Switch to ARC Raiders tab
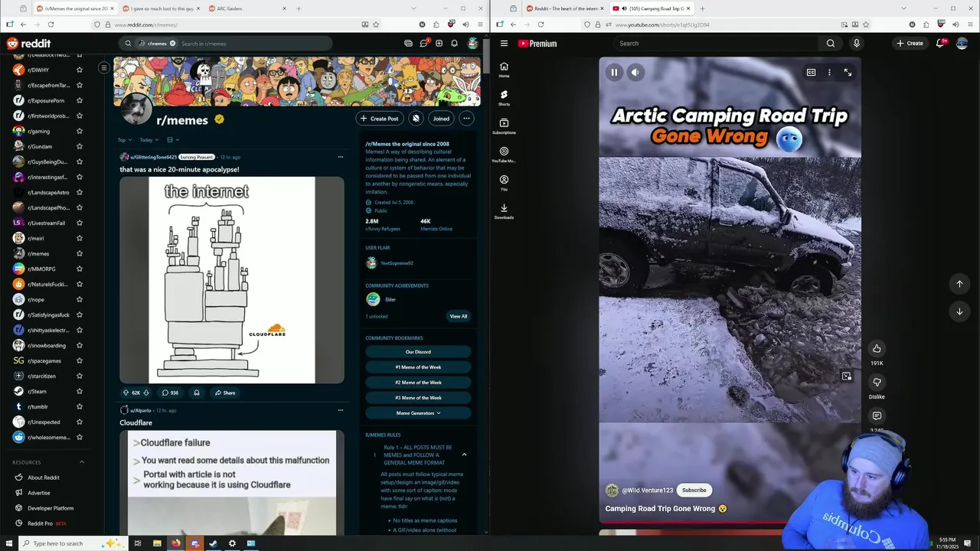 point(247,8)
